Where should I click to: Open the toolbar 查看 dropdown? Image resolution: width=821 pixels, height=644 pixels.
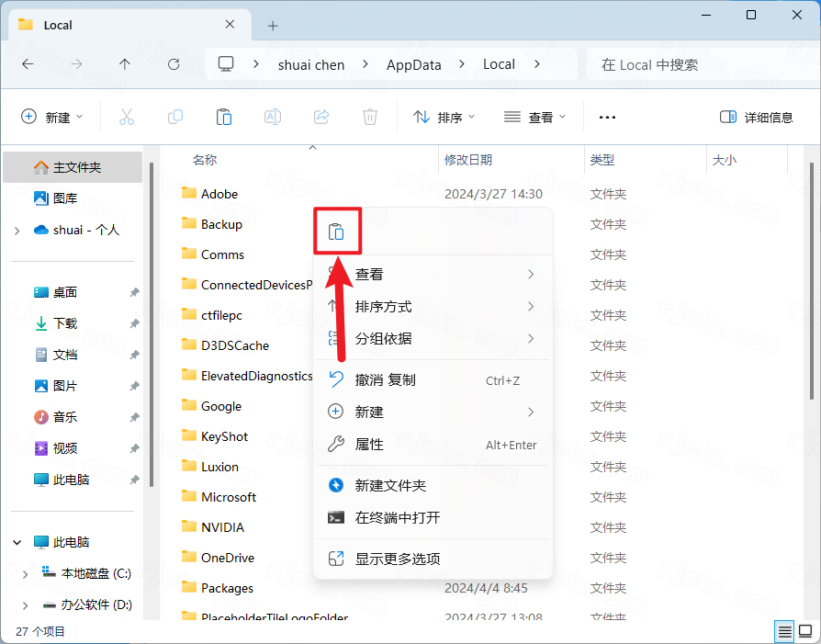coord(534,117)
